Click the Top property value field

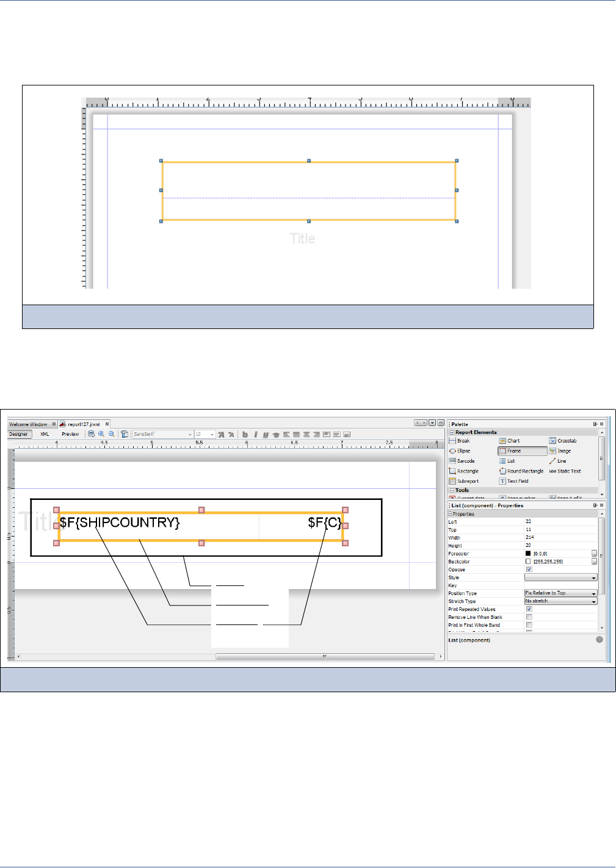click(561, 530)
